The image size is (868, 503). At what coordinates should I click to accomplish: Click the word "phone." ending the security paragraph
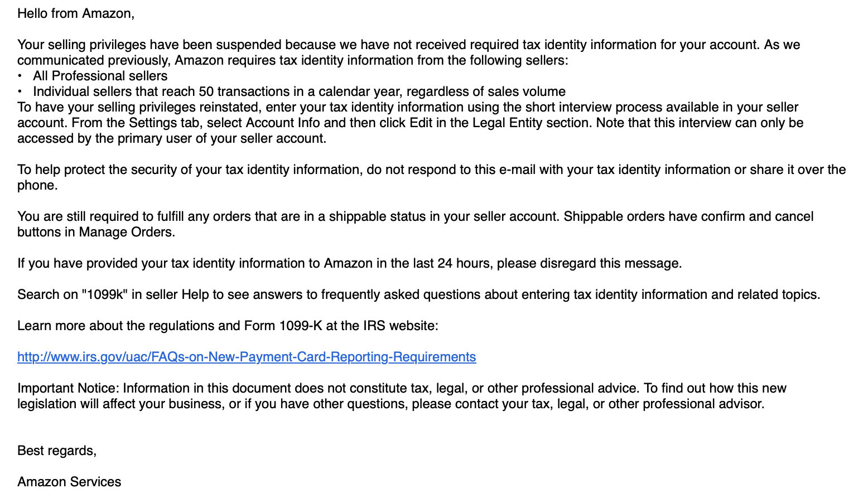click(x=37, y=185)
